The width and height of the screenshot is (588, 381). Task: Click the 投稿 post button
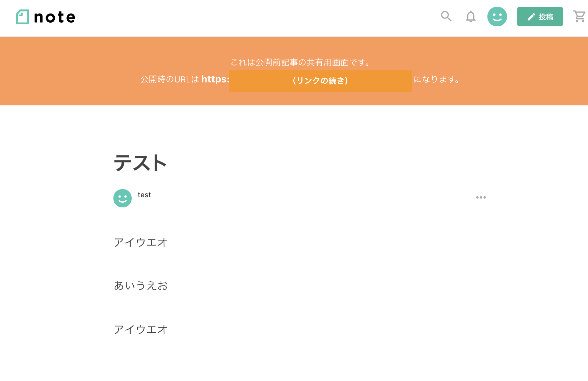click(x=540, y=17)
